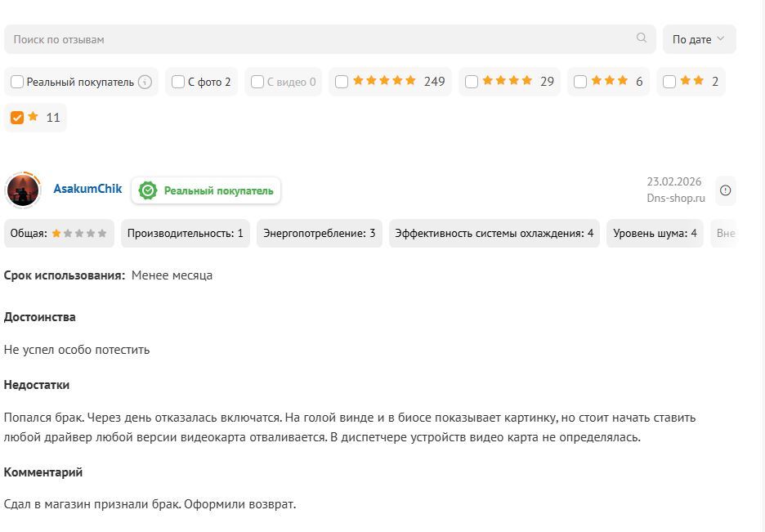Image resolution: width=765 pixels, height=532 pixels.
Task: Open the AsakumChik user profile link
Action: (87, 189)
